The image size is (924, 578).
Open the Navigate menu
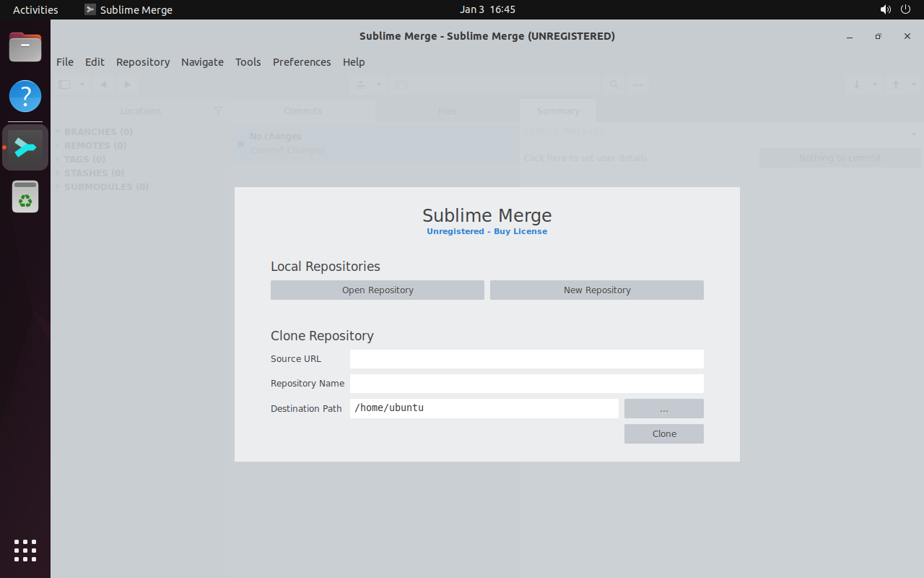202,62
